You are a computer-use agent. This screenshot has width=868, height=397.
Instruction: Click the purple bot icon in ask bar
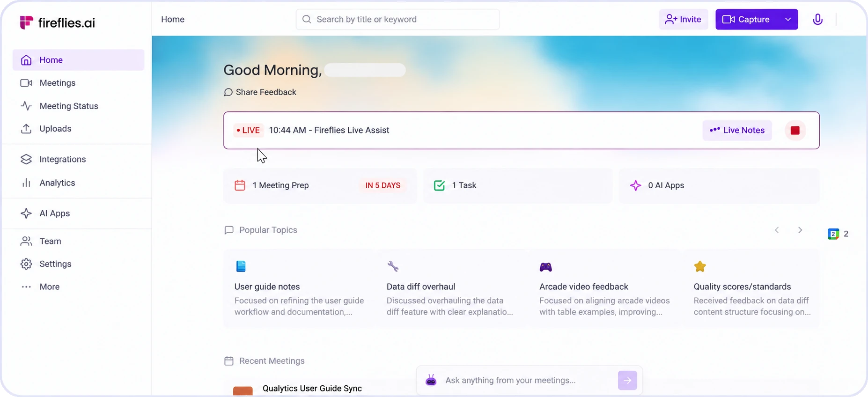pyautogui.click(x=431, y=380)
